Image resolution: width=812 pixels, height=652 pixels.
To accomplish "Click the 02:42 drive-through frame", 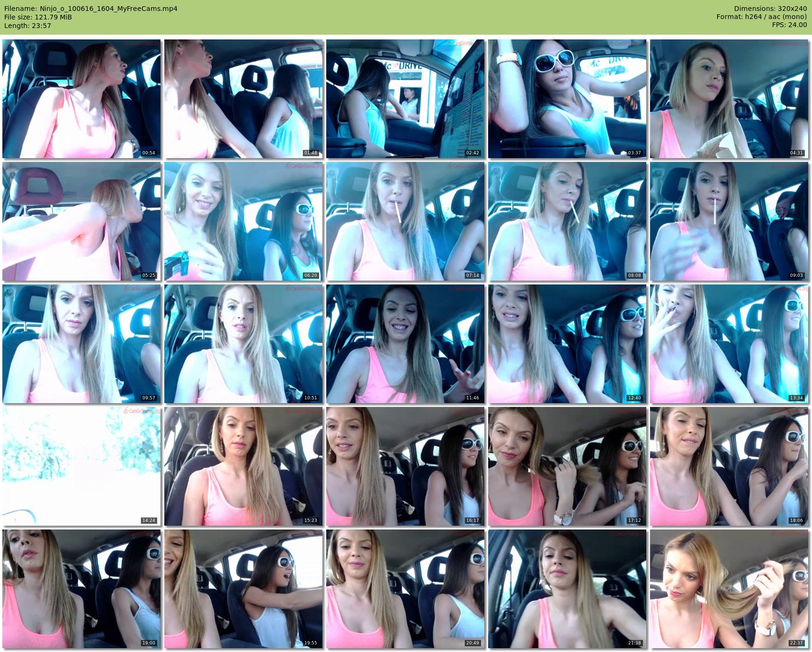I will (405, 99).
